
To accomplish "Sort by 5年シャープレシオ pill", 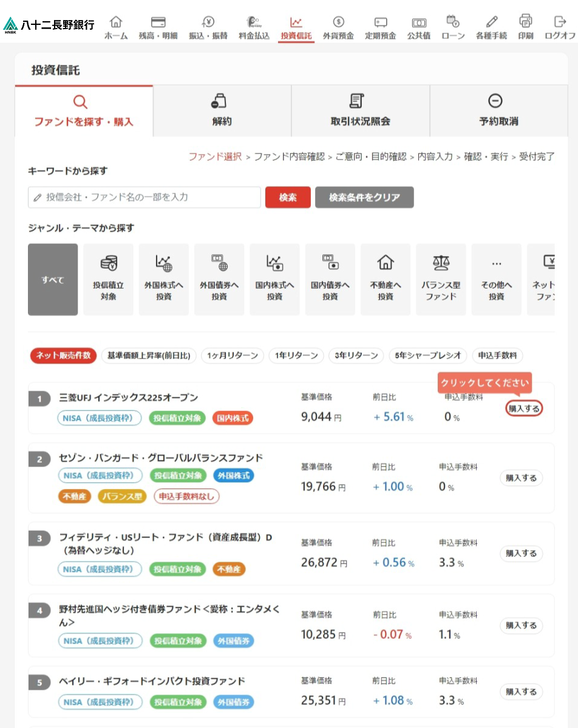I will point(428,356).
